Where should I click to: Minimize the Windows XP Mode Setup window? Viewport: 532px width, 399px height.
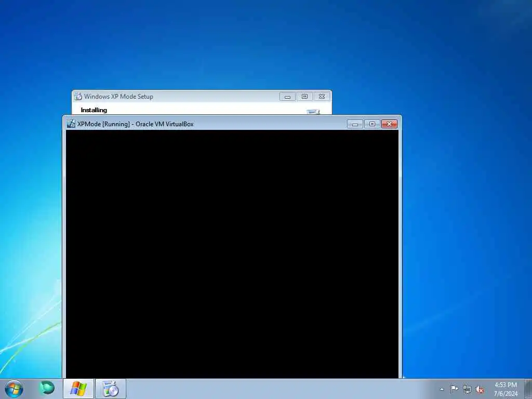[287, 97]
